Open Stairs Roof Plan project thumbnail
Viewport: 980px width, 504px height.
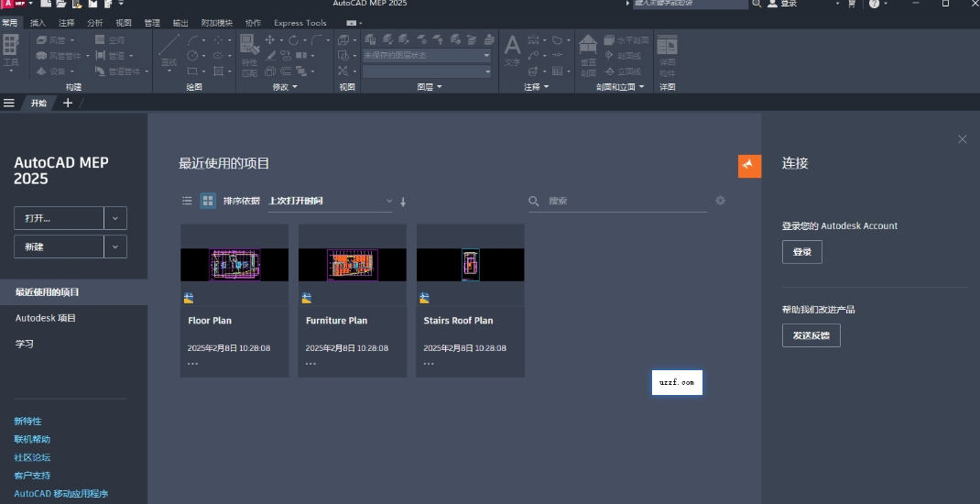(470, 265)
